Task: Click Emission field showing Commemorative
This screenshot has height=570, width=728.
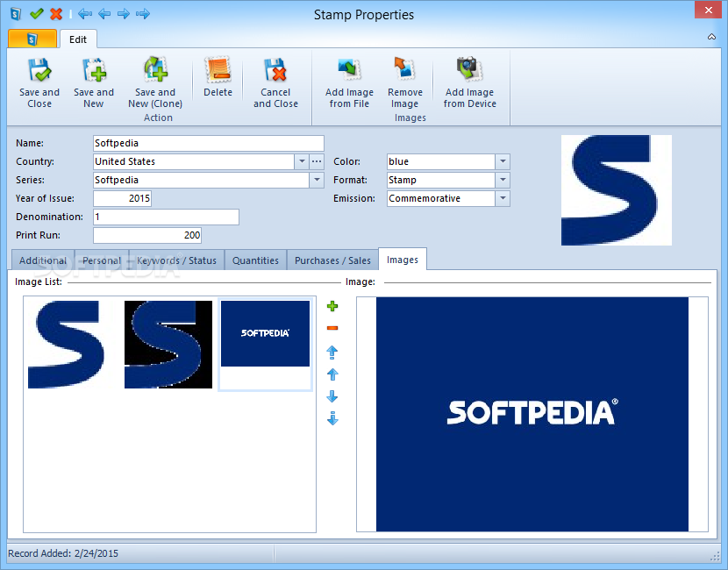Action: pyautogui.click(x=440, y=199)
